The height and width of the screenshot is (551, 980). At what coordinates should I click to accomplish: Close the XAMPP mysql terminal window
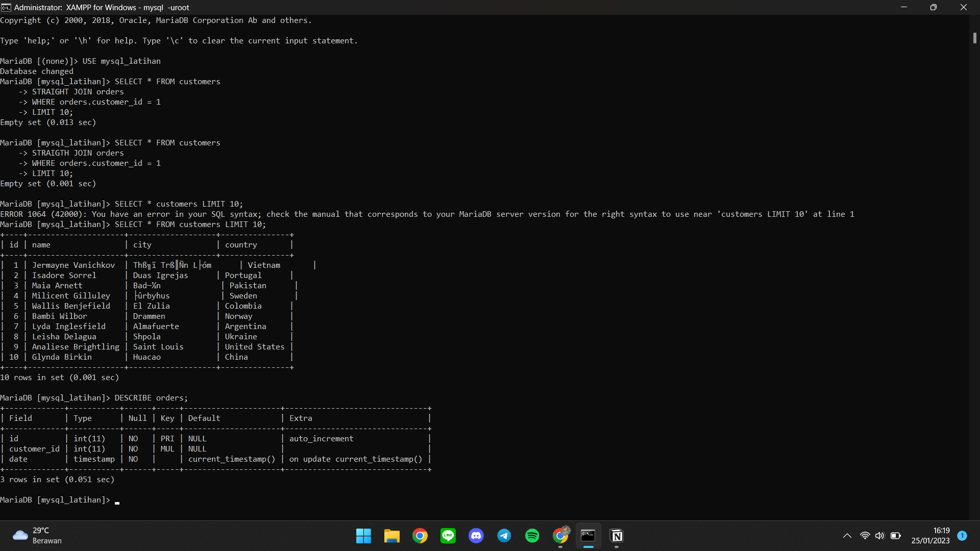coord(964,7)
